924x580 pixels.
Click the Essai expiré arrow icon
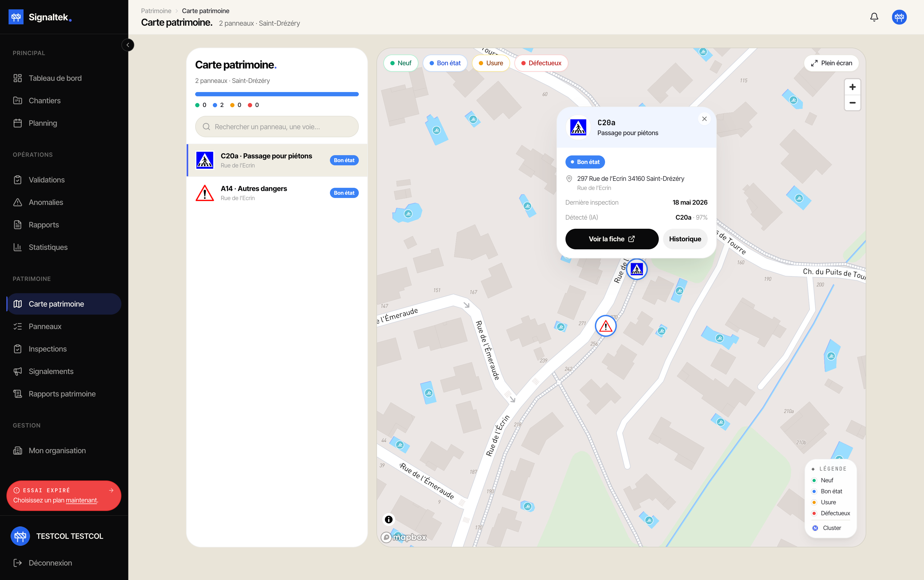[111, 490]
